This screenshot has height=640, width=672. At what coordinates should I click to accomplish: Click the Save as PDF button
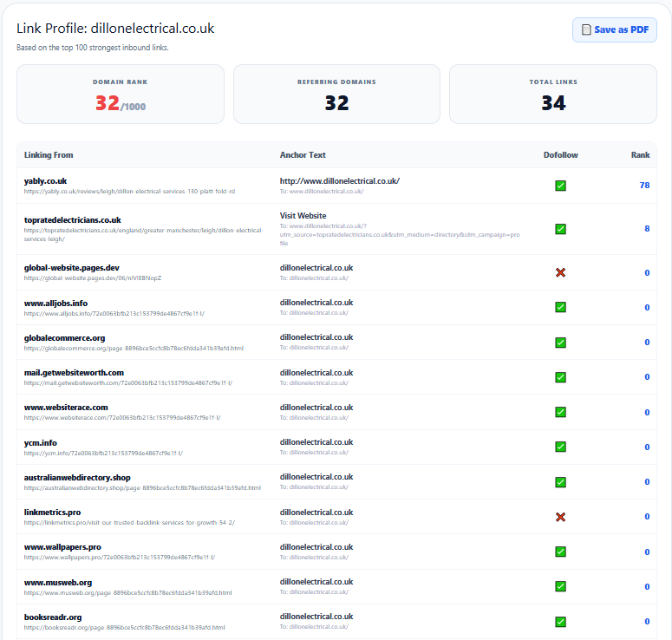click(x=614, y=29)
